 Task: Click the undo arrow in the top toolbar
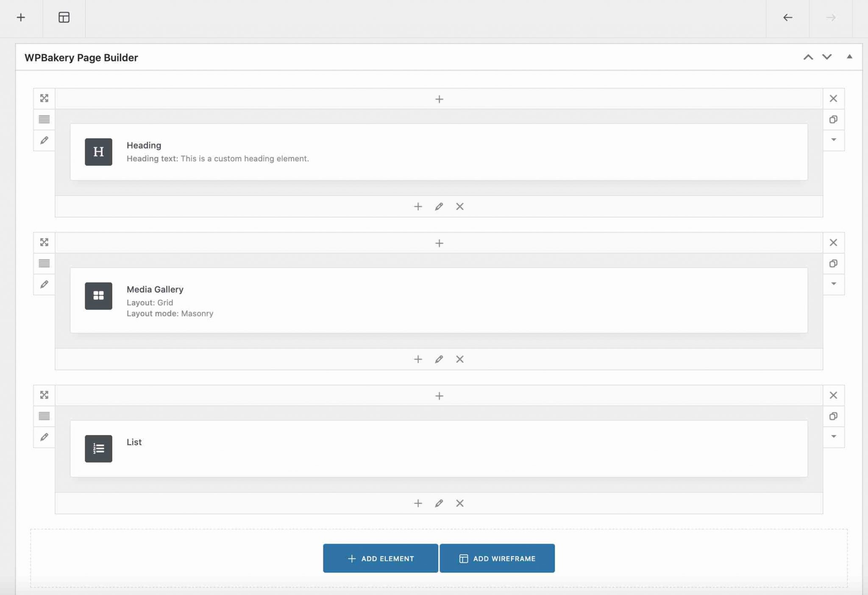point(787,17)
